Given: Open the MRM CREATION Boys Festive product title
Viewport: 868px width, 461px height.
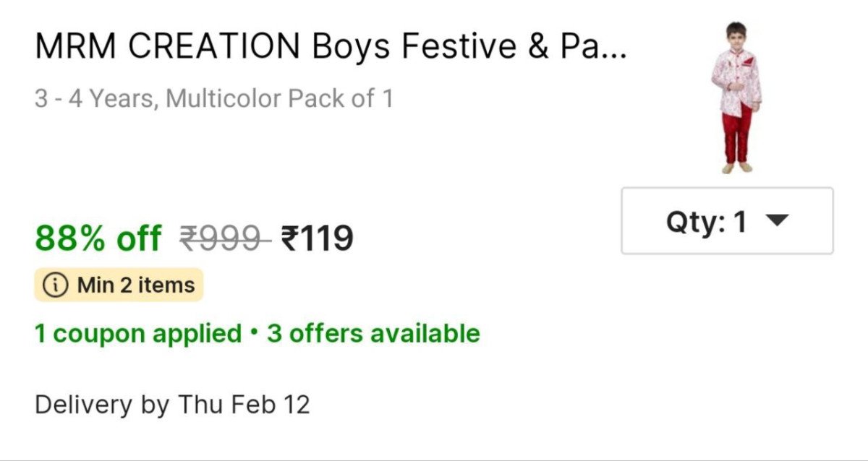Looking at the screenshot, I should click(331, 48).
